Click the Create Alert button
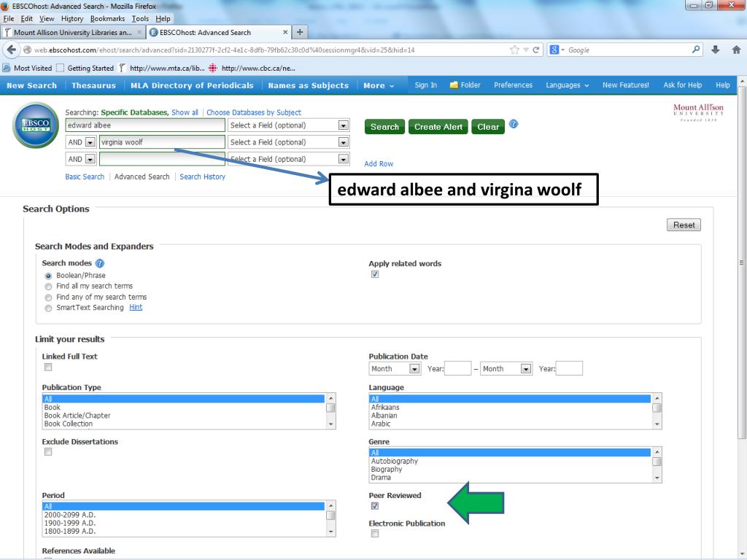The width and height of the screenshot is (747, 560). point(438,127)
